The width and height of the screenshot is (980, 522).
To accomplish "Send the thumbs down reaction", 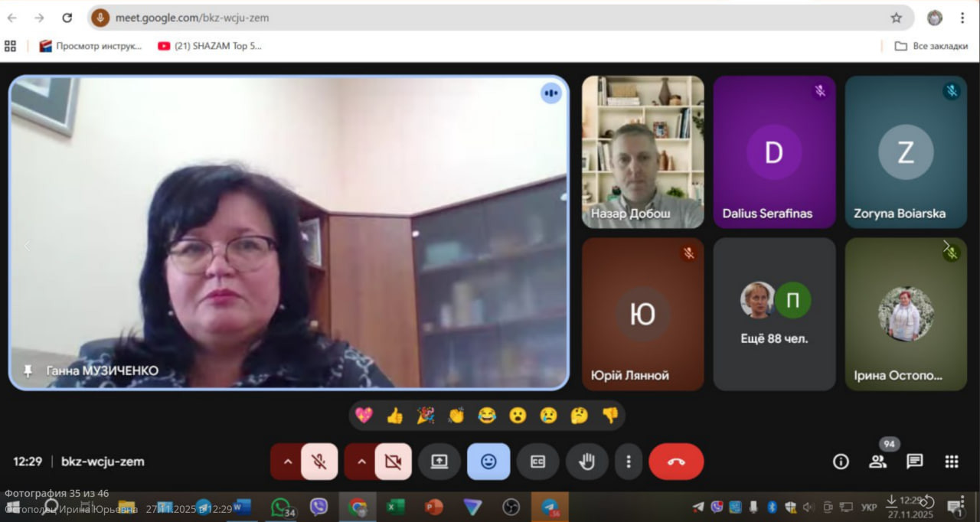I will [x=609, y=416].
